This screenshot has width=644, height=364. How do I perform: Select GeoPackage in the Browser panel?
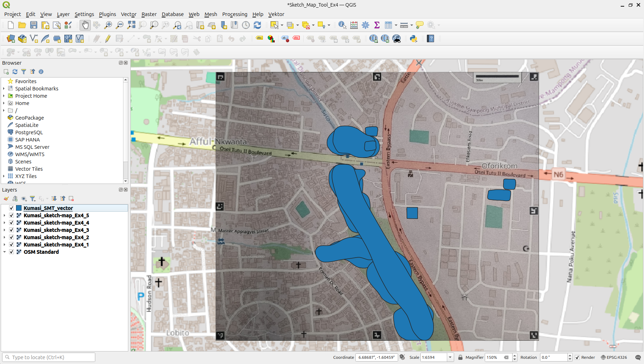point(29,118)
